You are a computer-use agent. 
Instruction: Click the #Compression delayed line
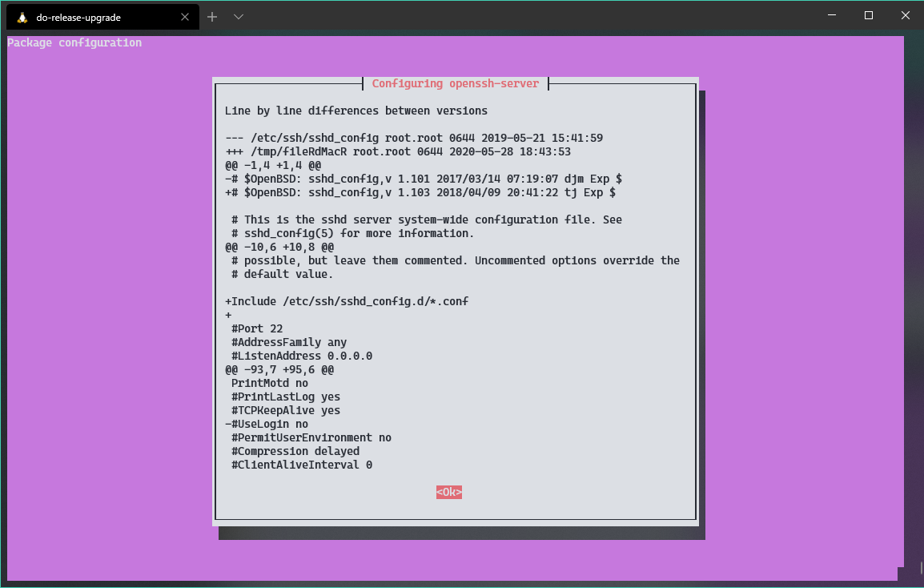[x=294, y=451]
